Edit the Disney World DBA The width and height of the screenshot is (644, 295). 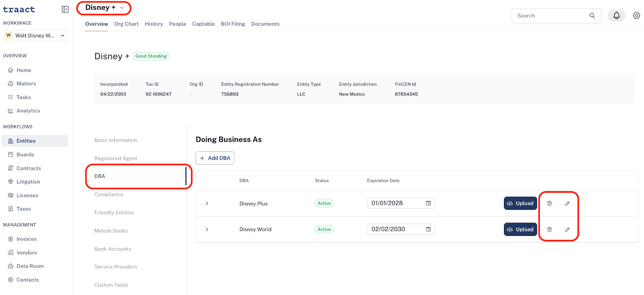pyautogui.click(x=567, y=229)
